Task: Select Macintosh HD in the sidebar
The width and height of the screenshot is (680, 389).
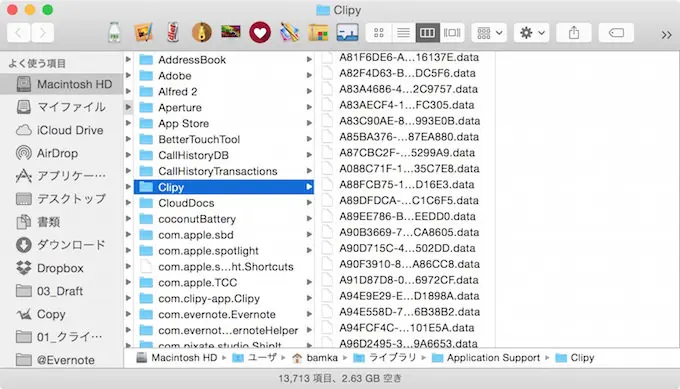Action: point(62,84)
